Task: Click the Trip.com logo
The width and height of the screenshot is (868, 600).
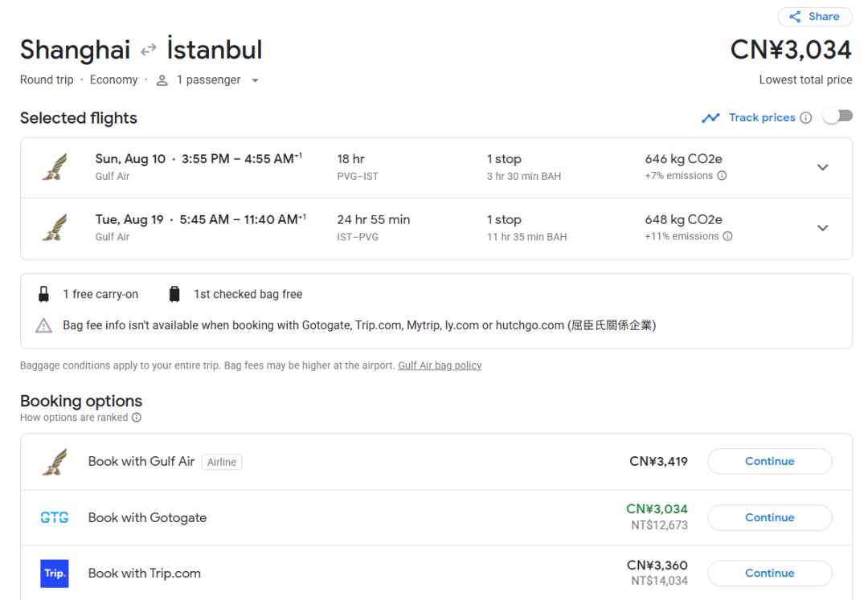Action: point(55,573)
